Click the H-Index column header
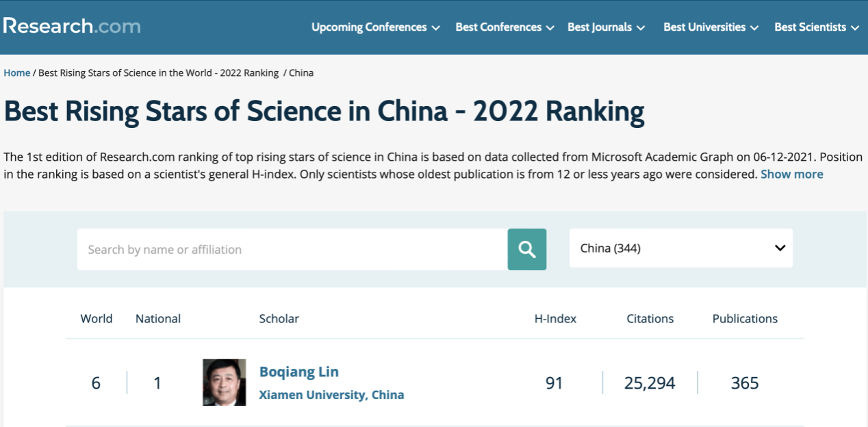868x427 pixels. 555,318
